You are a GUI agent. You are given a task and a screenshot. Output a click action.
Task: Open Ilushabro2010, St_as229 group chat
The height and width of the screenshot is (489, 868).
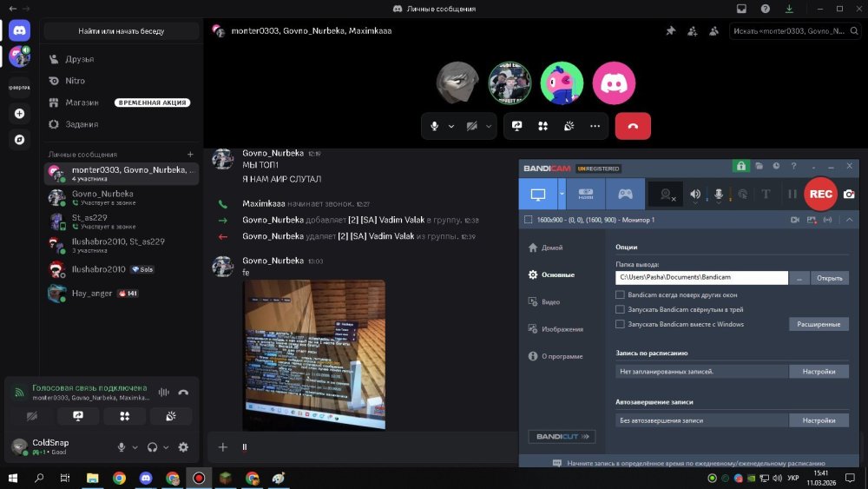click(122, 245)
